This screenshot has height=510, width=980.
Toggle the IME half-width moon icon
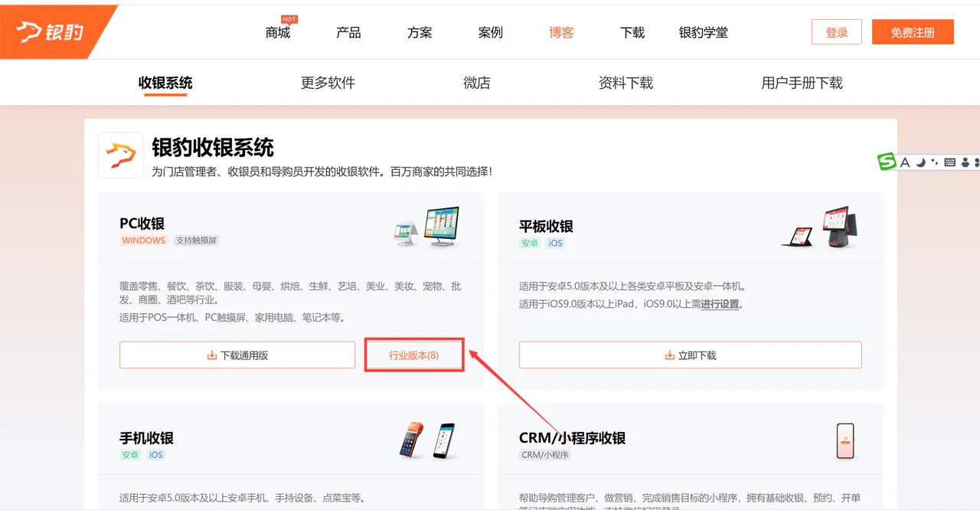click(921, 162)
